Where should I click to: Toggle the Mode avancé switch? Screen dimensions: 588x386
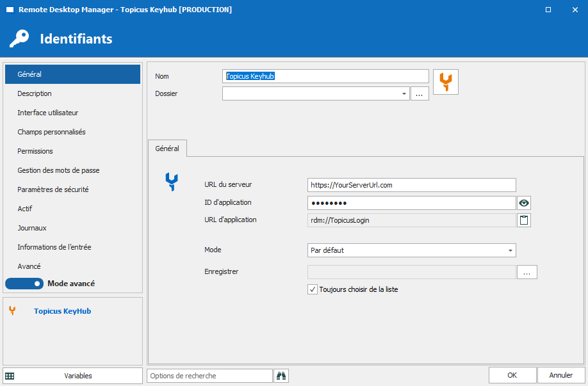coord(24,283)
